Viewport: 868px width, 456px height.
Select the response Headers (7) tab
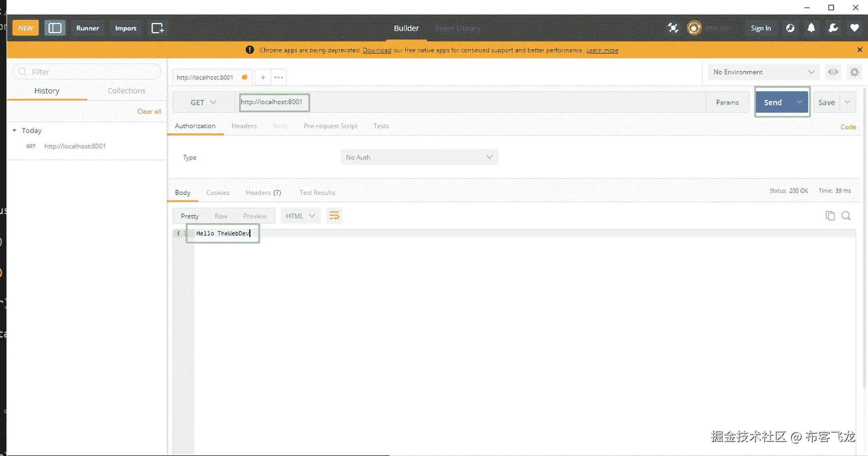click(263, 193)
